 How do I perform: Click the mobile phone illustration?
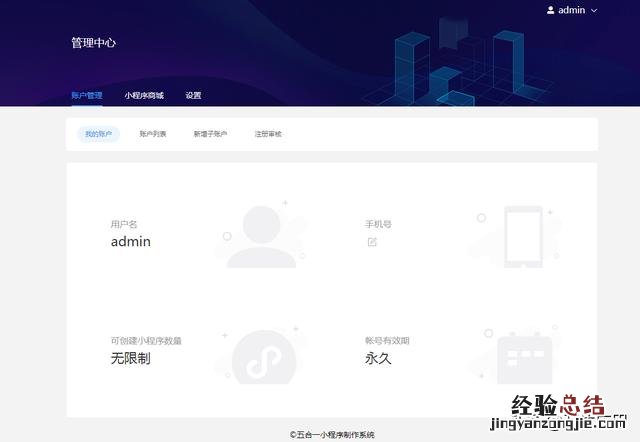[x=523, y=237]
